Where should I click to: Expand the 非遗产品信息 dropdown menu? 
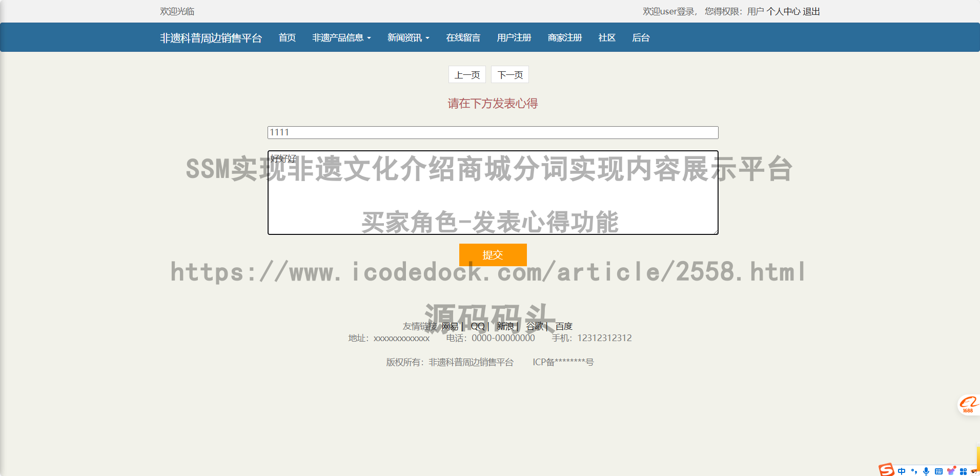(341, 37)
